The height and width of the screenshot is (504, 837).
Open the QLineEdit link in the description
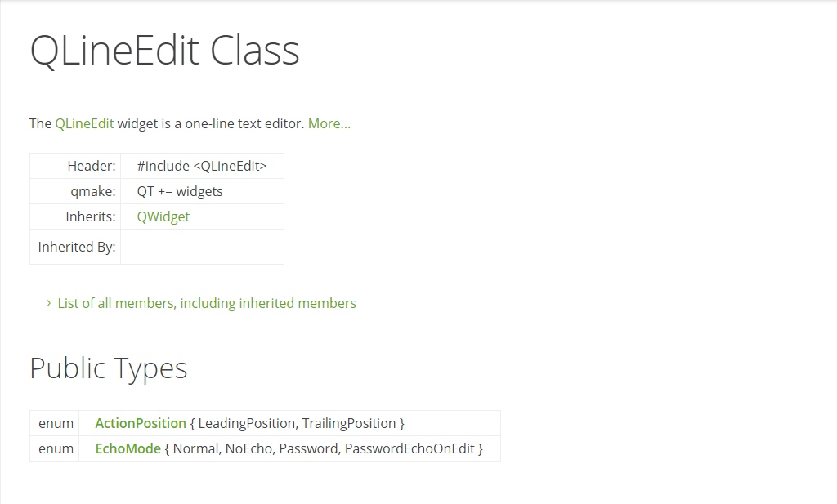click(x=84, y=123)
